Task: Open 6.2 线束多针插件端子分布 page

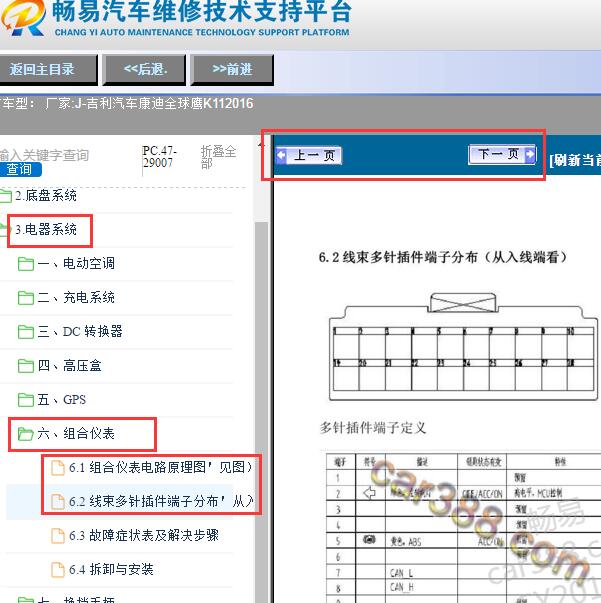Action: coord(161,501)
